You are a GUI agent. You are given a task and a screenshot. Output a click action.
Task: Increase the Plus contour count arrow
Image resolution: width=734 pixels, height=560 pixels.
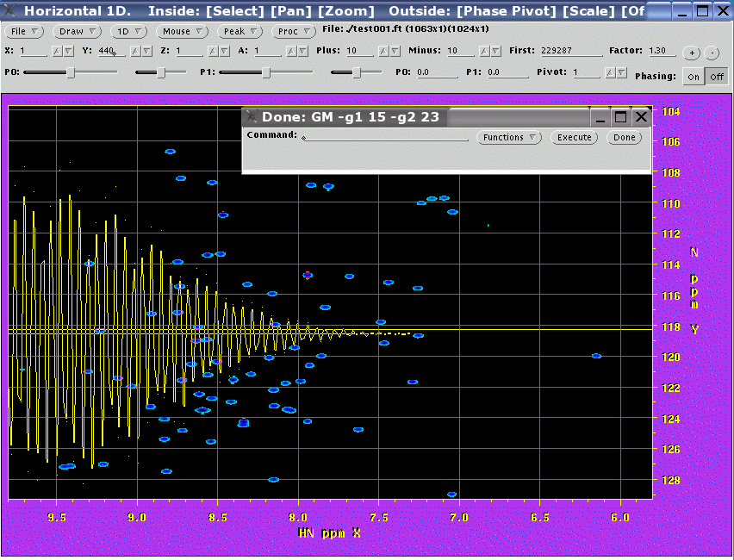[384, 51]
